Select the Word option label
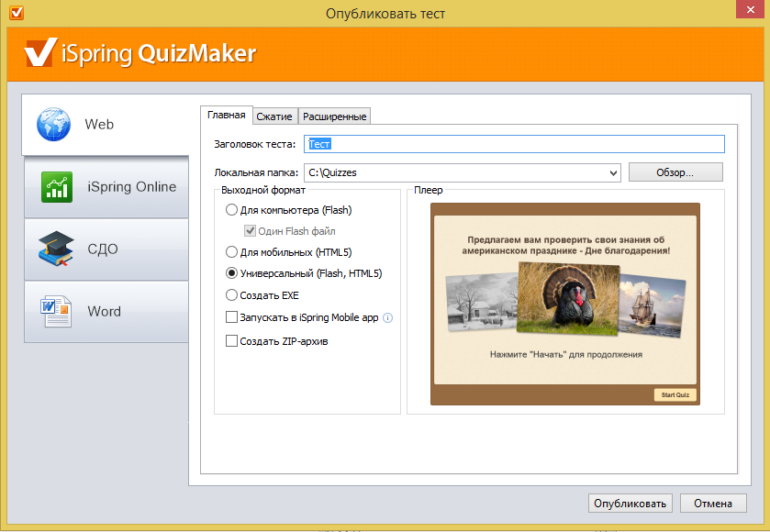The height and width of the screenshot is (532, 770). pos(104,311)
